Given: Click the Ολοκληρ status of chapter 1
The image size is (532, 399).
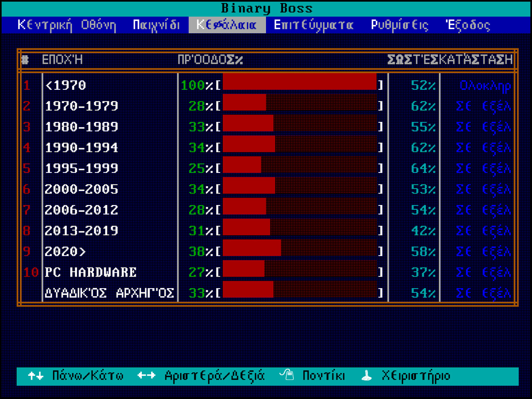Looking at the screenshot, I should click(485, 86).
